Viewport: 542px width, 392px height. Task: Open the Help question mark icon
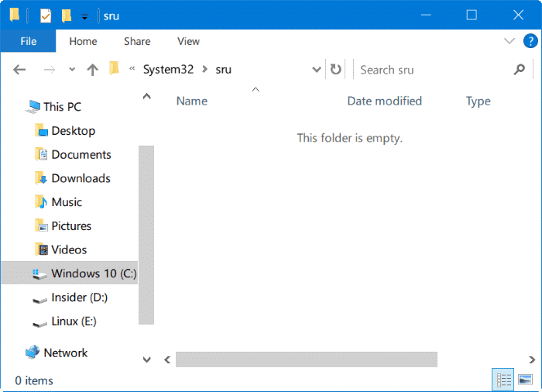pyautogui.click(x=530, y=41)
